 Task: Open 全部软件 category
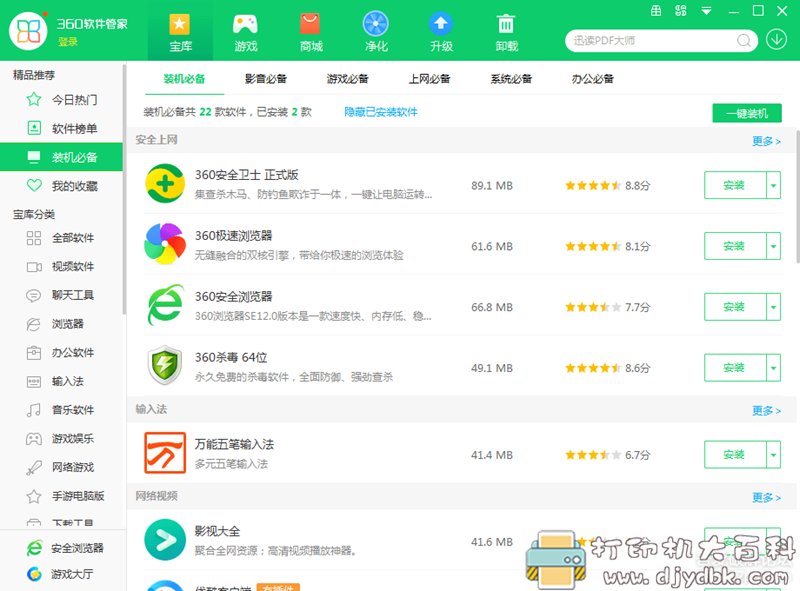click(x=61, y=238)
